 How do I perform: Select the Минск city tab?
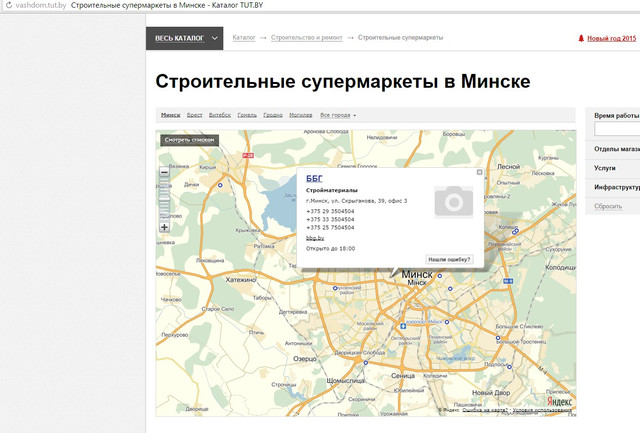[x=171, y=115]
